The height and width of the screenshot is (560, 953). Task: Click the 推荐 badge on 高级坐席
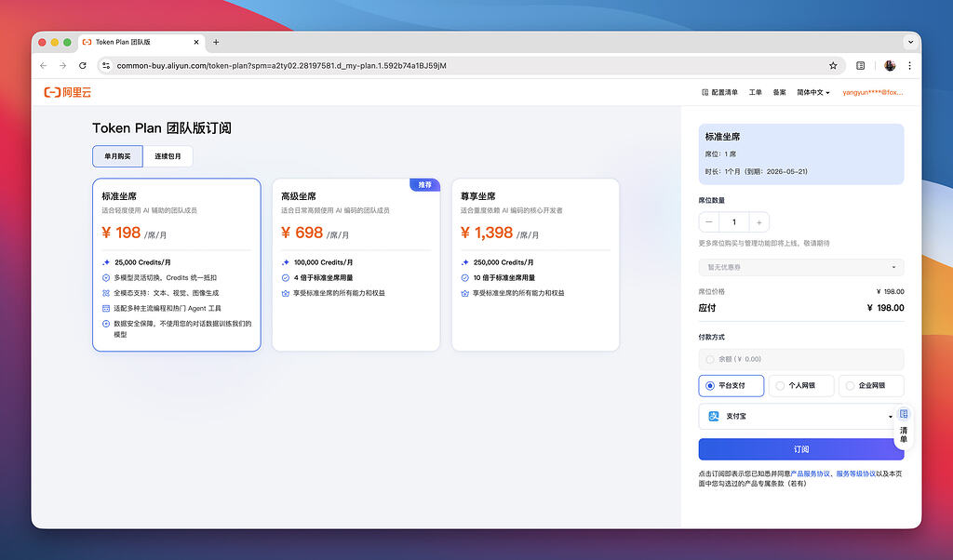coord(424,184)
